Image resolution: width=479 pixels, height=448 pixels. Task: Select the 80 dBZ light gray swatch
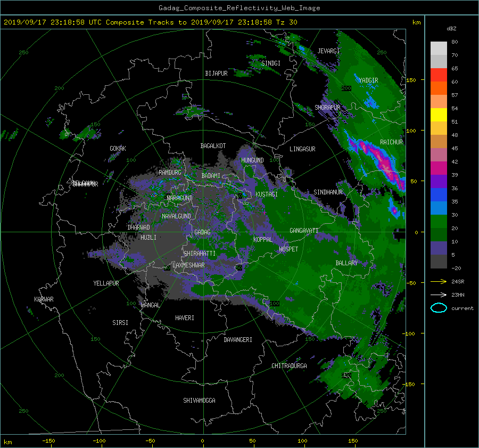[x=439, y=48]
